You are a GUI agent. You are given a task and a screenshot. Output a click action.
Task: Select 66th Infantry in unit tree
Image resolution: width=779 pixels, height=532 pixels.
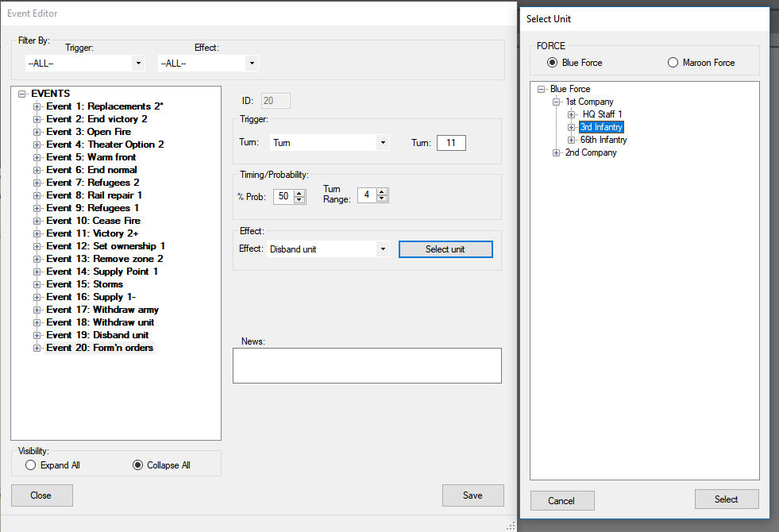pos(604,140)
